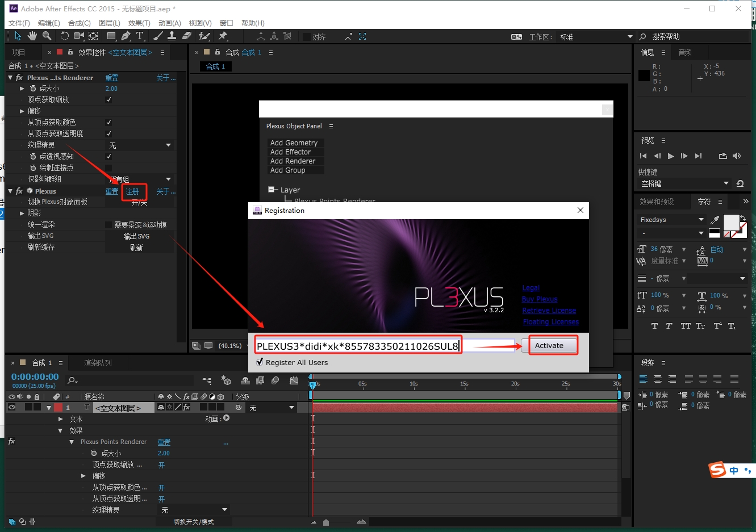Toggle 绘制连接点 checkbox
The width and height of the screenshot is (756, 532).
(108, 167)
